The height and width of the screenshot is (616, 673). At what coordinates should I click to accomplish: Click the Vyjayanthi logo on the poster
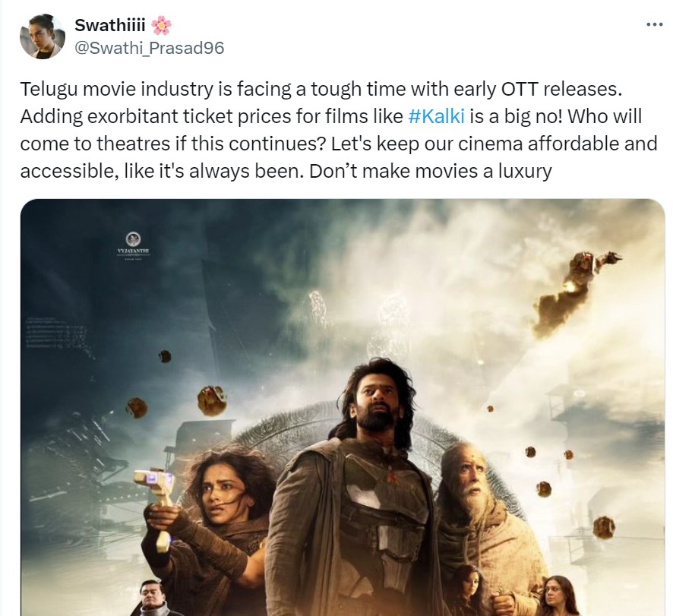(x=134, y=245)
